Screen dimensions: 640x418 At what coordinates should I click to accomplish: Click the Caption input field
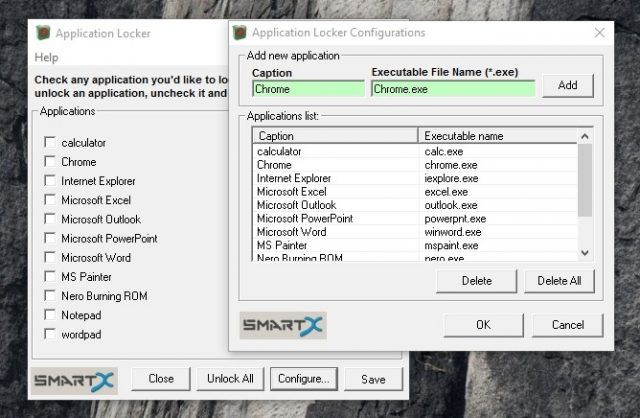[308, 89]
